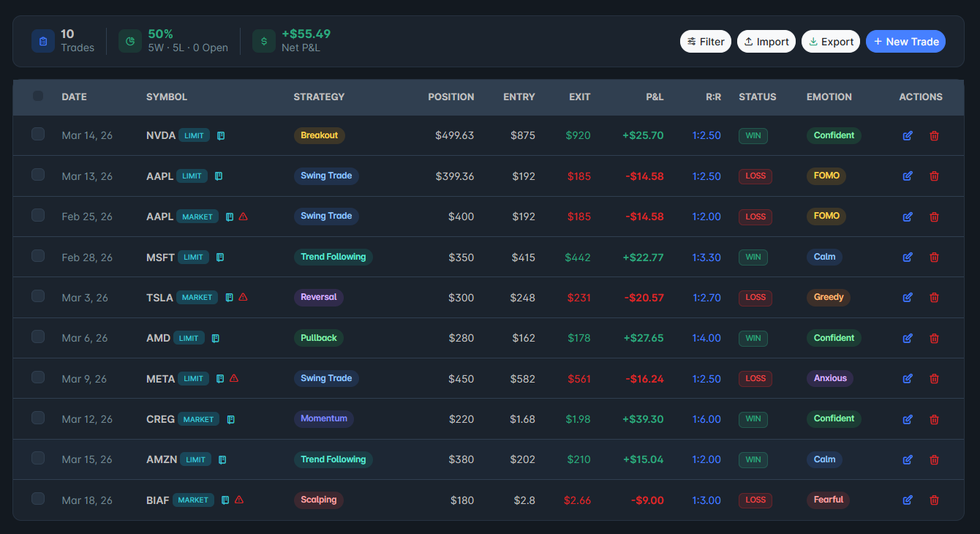The image size is (980, 534).
Task: Click the clipboard icon next to 10 Trades
Action: pos(43,41)
